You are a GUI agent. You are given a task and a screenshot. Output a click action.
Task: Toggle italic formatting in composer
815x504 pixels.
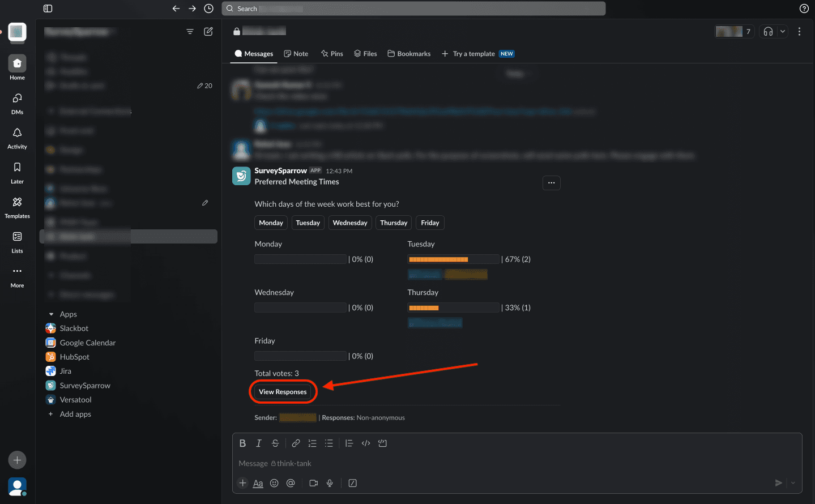[x=259, y=443]
